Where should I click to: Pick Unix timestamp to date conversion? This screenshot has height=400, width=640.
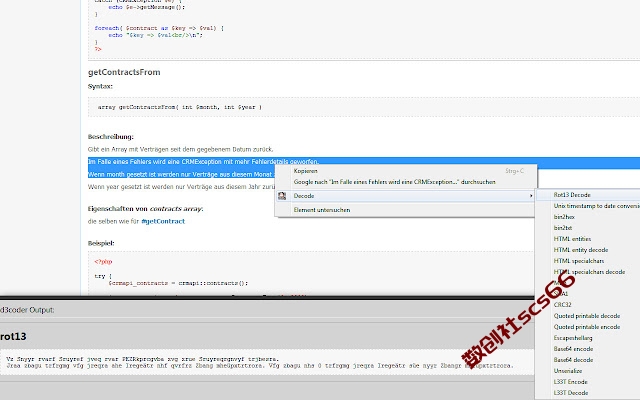[596, 206]
